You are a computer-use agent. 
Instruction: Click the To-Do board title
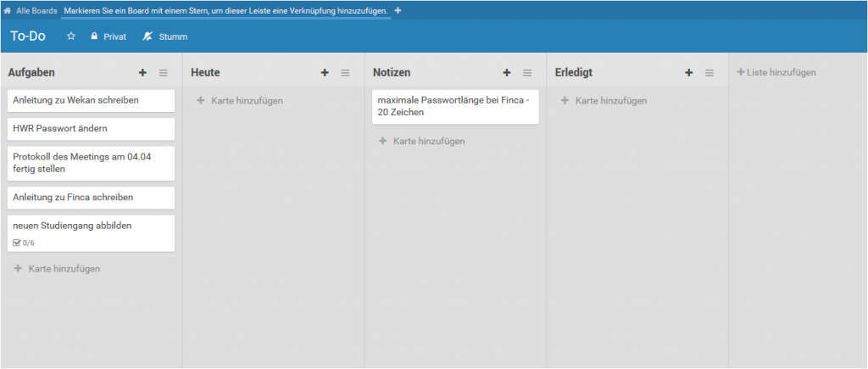click(28, 36)
